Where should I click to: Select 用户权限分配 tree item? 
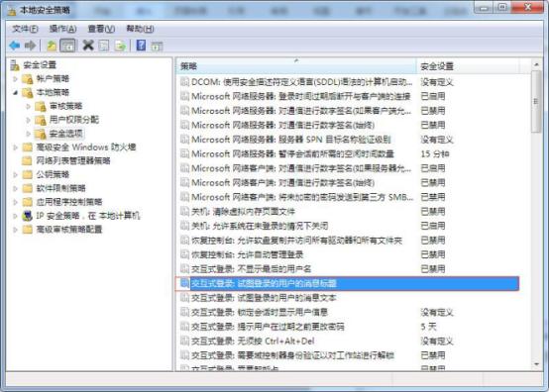pyautogui.click(x=74, y=120)
